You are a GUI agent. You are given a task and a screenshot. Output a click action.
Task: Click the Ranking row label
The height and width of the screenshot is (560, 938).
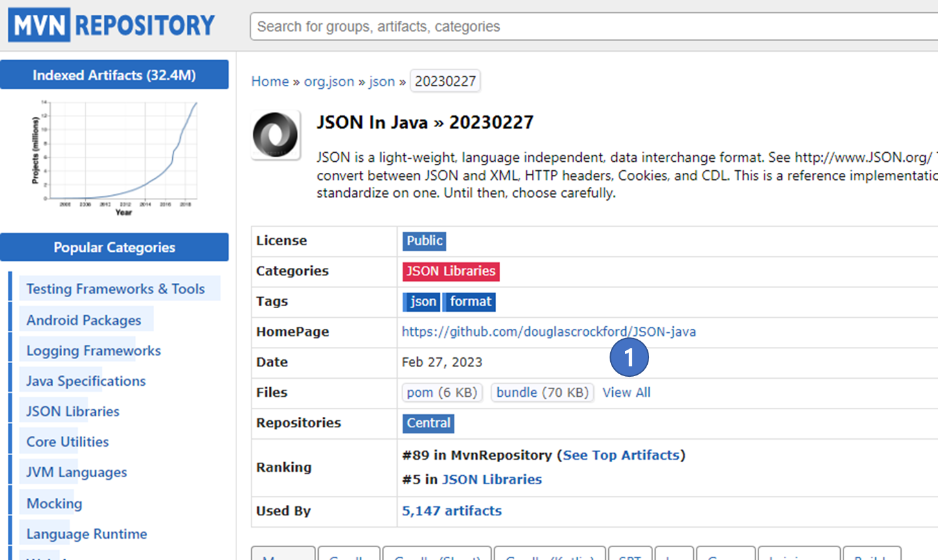coord(284,467)
